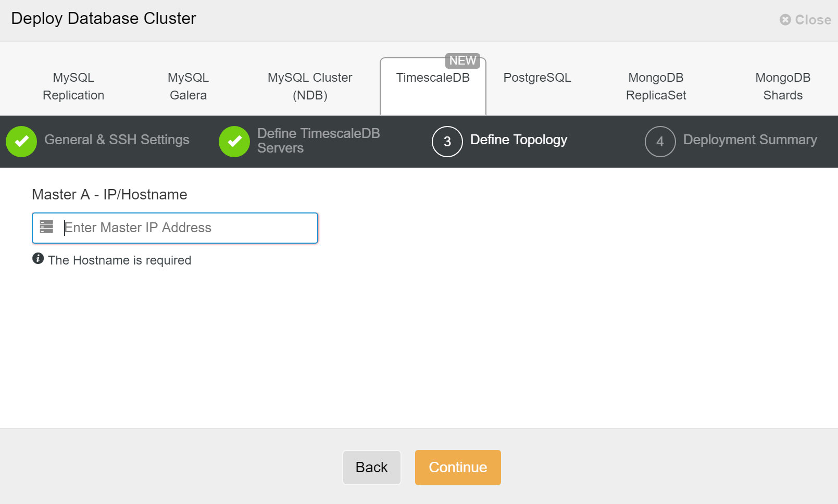Select step 4 circle for Deployment Summary
Image resolution: width=838 pixels, height=504 pixels.
(x=660, y=142)
